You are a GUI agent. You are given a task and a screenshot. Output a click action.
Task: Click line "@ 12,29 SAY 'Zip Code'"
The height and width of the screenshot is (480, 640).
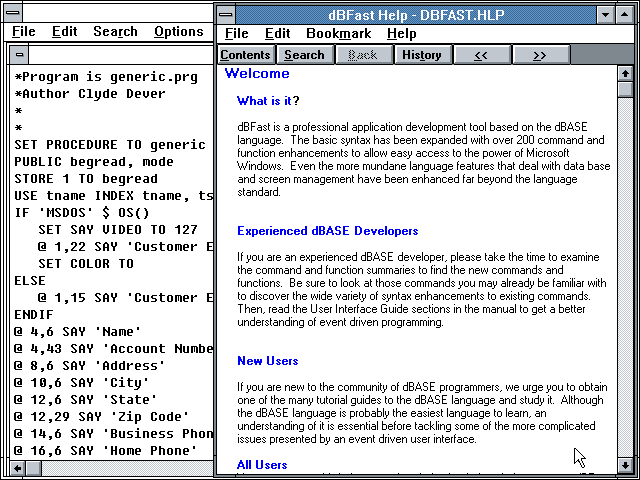(102, 417)
